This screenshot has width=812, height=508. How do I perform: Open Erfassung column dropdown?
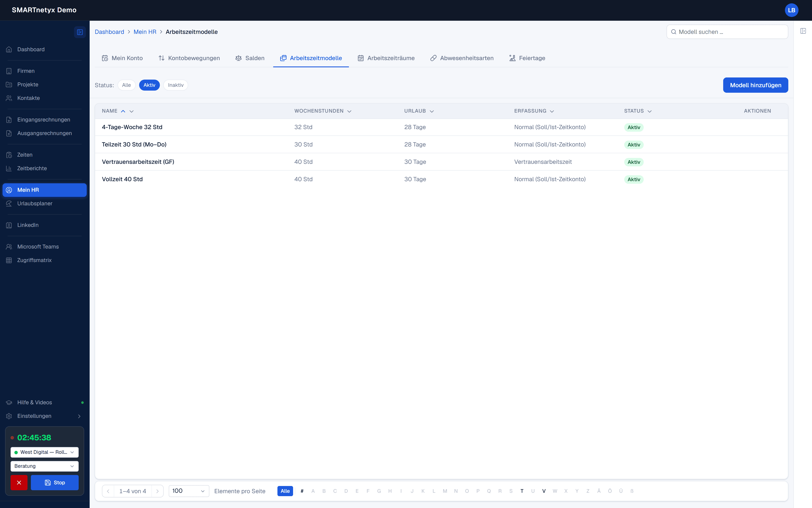pos(552,111)
